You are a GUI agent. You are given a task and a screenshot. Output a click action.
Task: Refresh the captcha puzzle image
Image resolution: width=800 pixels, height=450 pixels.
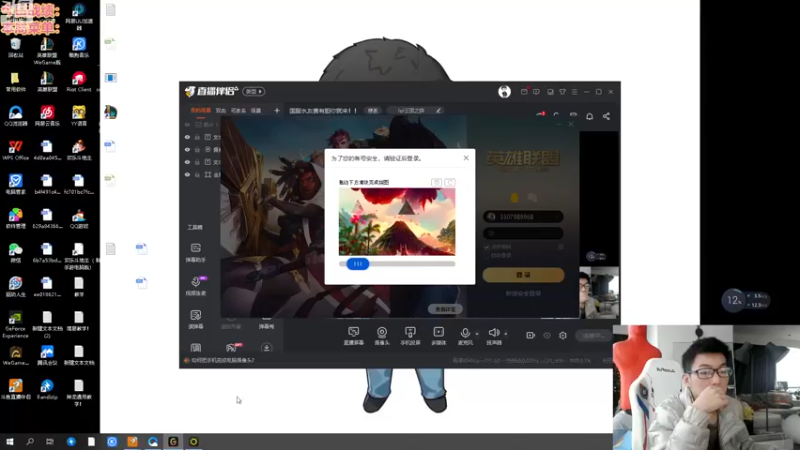[x=449, y=182]
